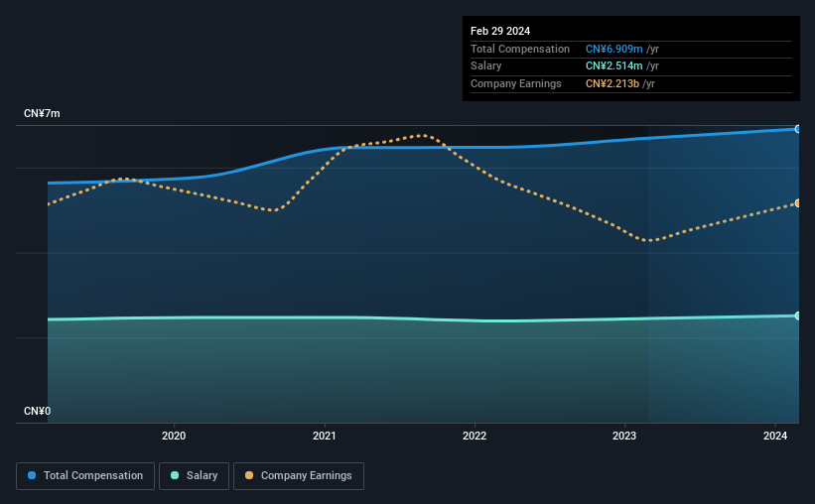Toggle the Company Earnings legend button
This screenshot has width=815, height=504.
(299, 476)
